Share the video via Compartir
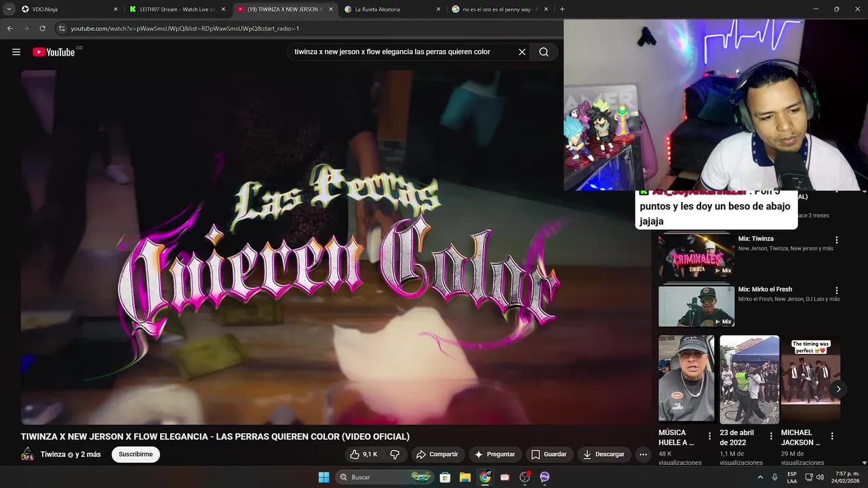 click(x=437, y=454)
